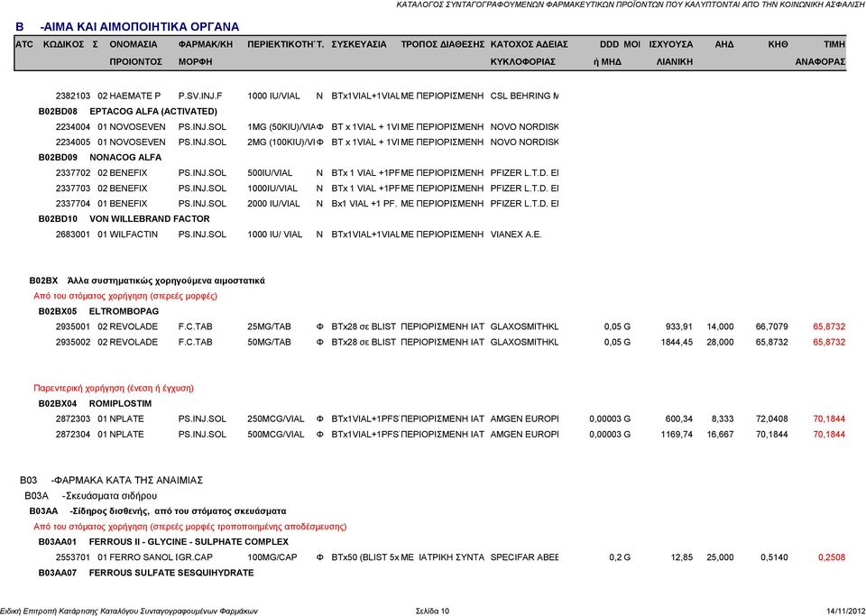Click subheading B03A Σκευάσματα σιδήρου
This screenshot has height=616, width=866.
point(91,496)
